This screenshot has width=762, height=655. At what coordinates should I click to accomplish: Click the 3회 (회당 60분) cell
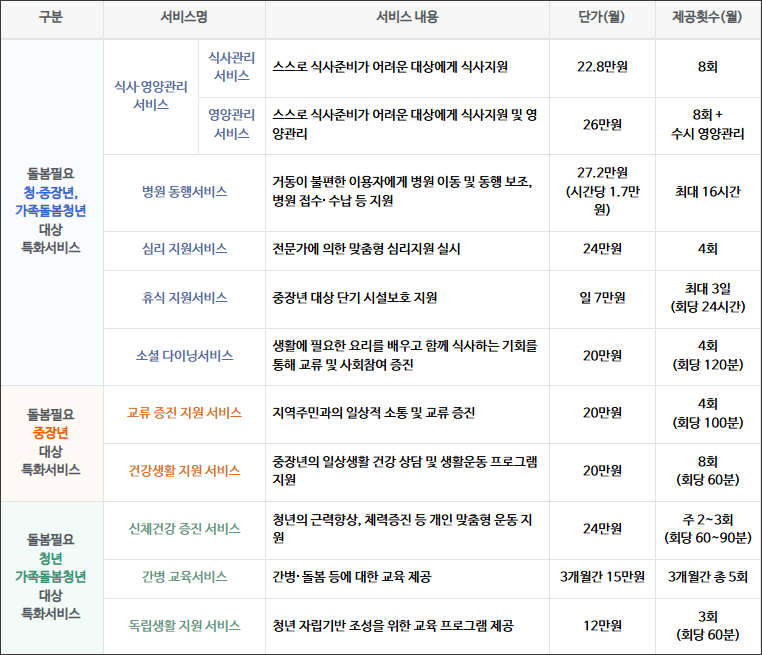tap(708, 626)
